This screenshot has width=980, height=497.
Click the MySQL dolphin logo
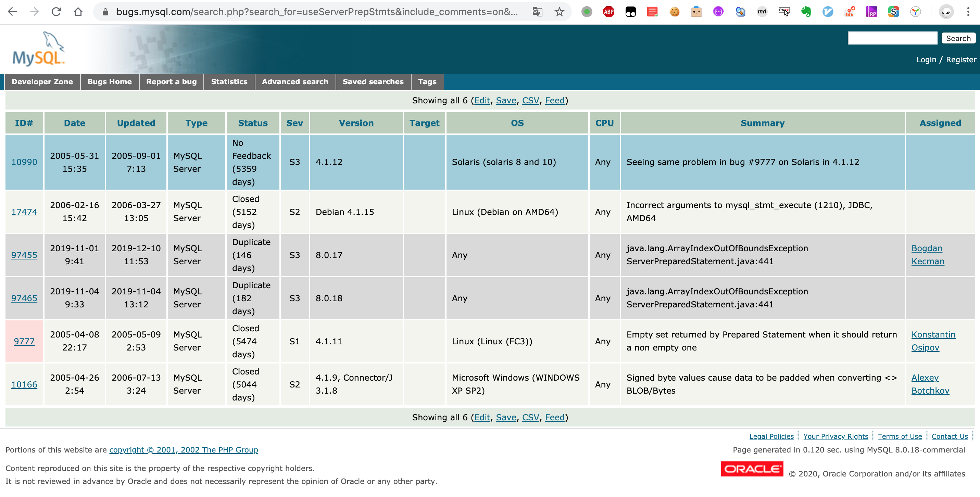[x=39, y=49]
